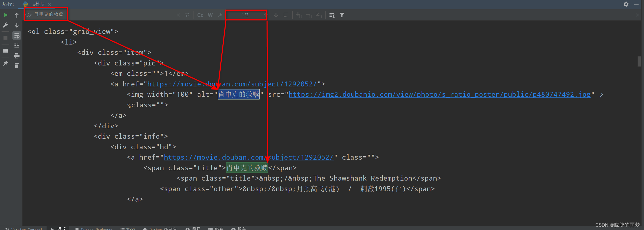Click 肖申克的救赎 match in title span
Image resolution: width=644 pixels, height=230 pixels.
247,168
